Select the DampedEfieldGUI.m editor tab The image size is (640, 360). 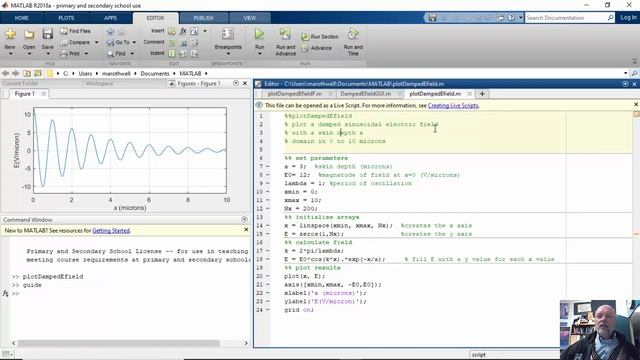tap(365, 94)
